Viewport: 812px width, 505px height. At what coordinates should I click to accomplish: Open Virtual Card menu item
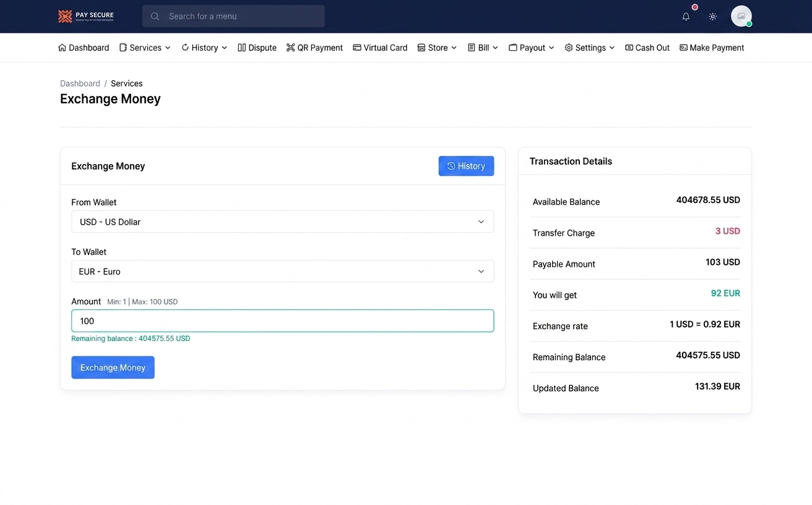pyautogui.click(x=380, y=48)
